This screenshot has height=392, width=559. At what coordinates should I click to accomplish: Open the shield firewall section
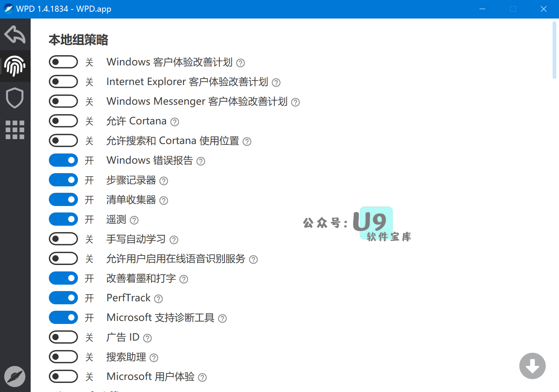pyautogui.click(x=15, y=98)
